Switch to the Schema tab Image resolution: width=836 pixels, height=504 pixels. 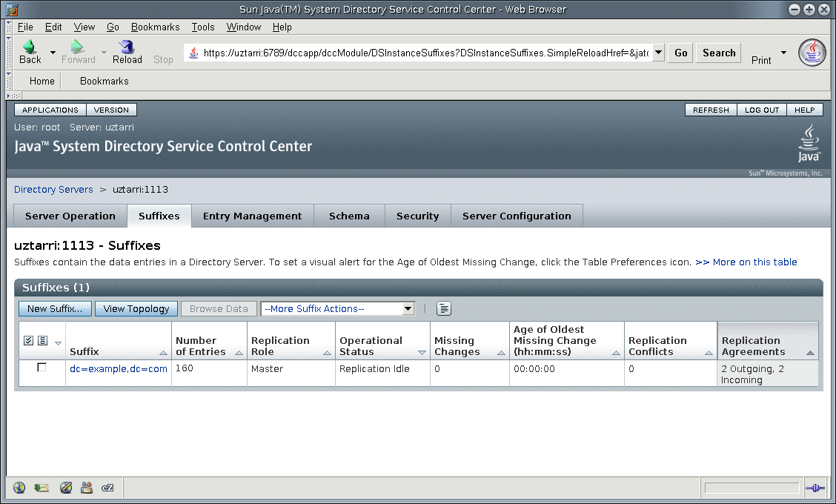349,216
